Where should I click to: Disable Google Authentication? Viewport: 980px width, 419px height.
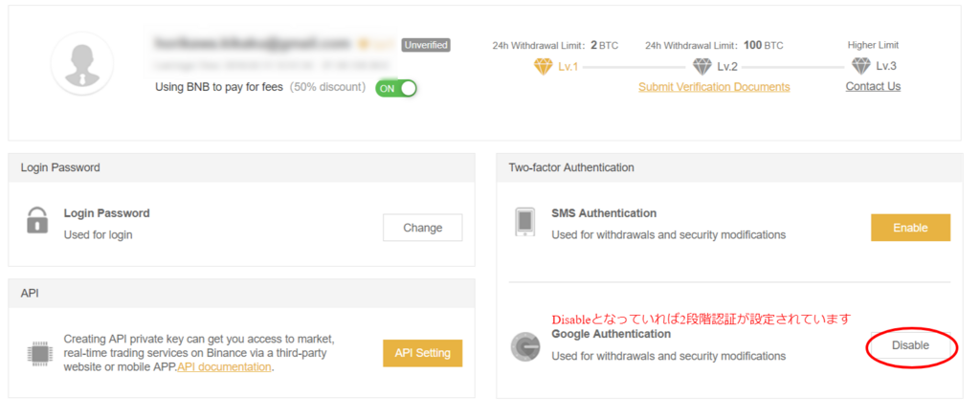pyautogui.click(x=909, y=345)
